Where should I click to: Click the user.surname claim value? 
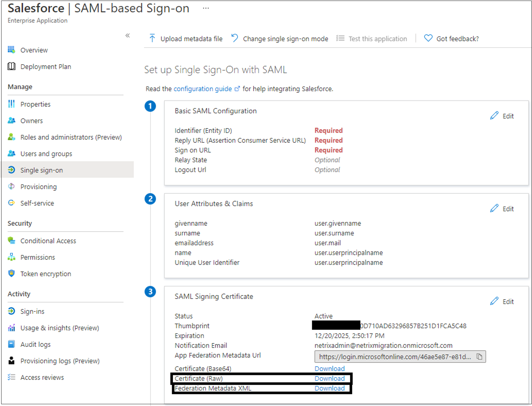click(334, 233)
